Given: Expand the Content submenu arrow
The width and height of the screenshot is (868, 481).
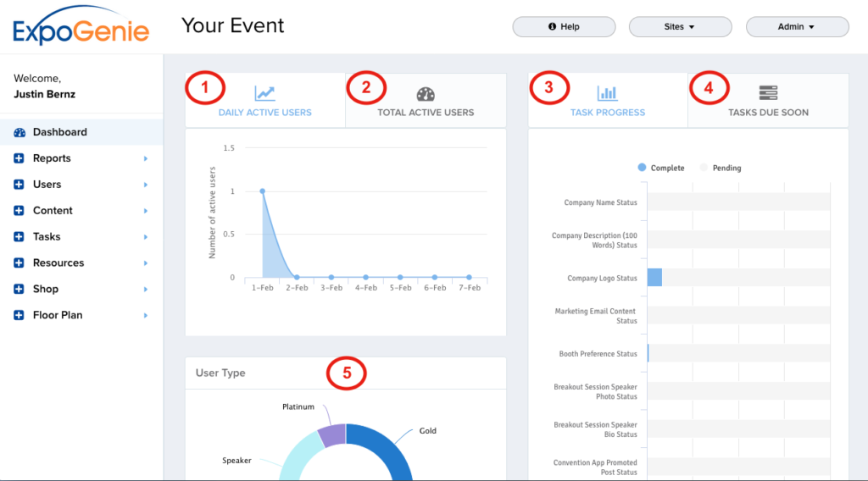Looking at the screenshot, I should pyautogui.click(x=146, y=211).
